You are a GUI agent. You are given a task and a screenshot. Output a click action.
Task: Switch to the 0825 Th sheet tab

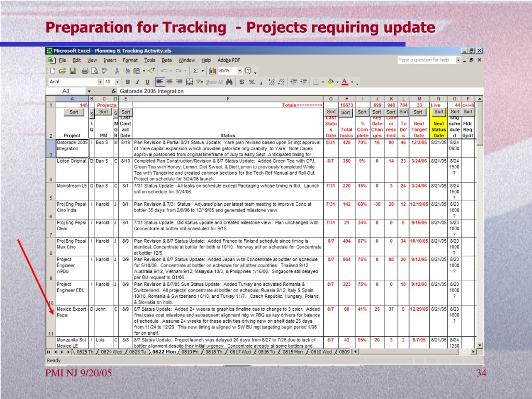[x=85, y=352]
